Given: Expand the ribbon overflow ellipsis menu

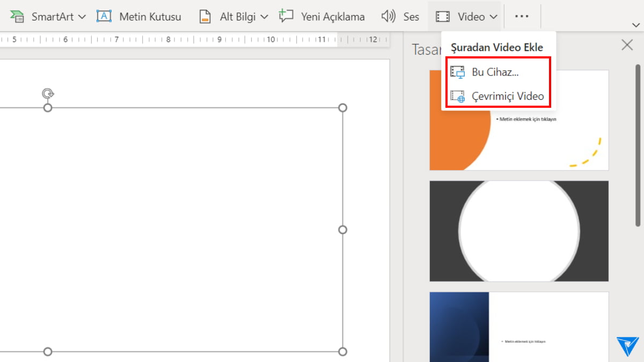Looking at the screenshot, I should (x=522, y=16).
